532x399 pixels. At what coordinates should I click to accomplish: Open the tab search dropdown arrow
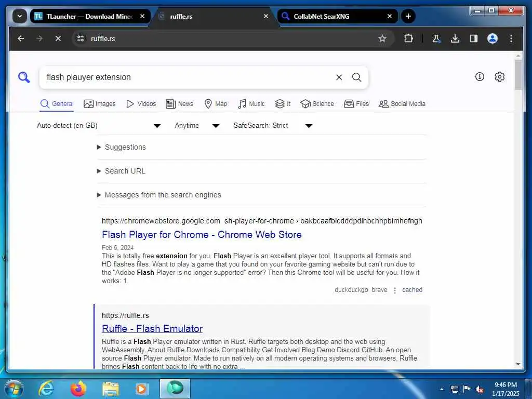pyautogui.click(x=20, y=16)
